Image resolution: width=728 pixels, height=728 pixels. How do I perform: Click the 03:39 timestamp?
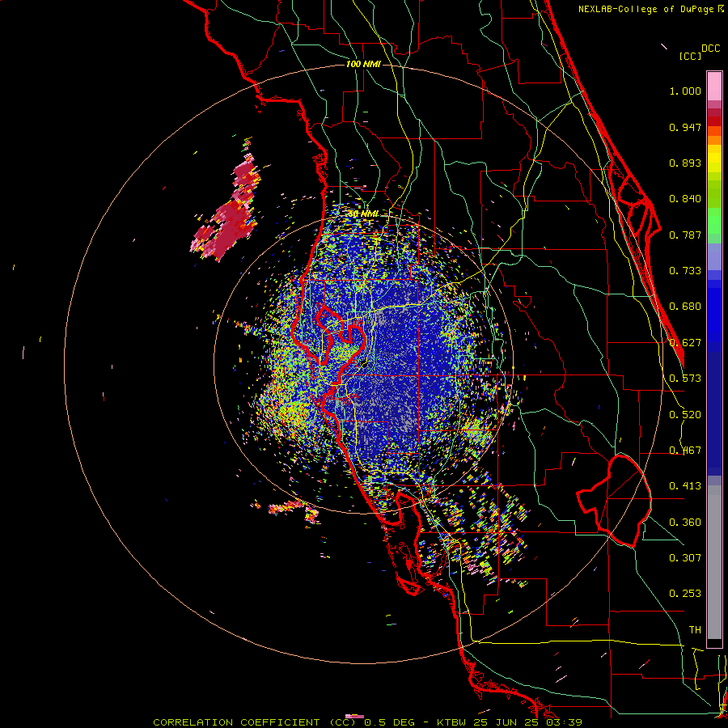click(564, 722)
